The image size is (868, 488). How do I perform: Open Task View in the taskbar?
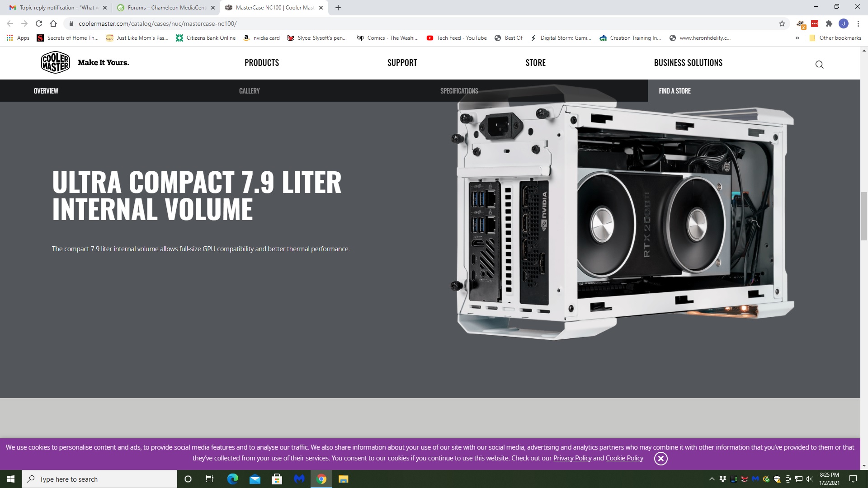[x=210, y=479]
